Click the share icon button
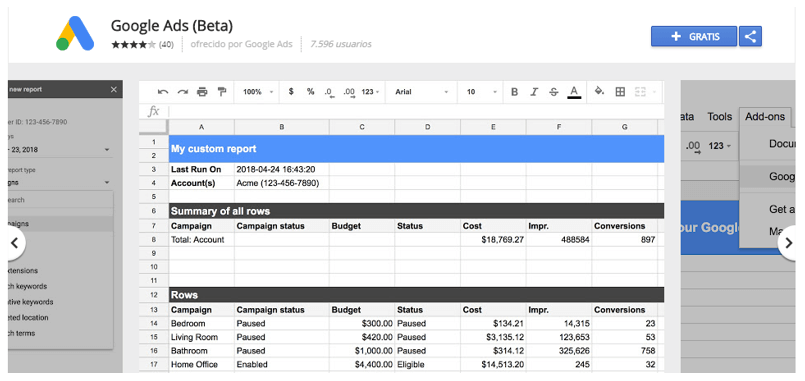This screenshot has height=381, width=805. coord(750,36)
